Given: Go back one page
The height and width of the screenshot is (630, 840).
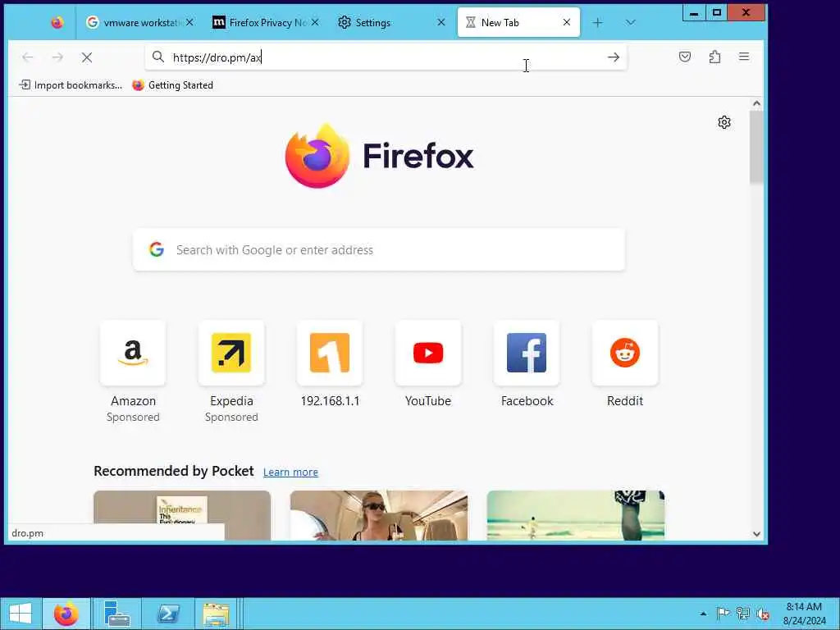Looking at the screenshot, I should [28, 57].
